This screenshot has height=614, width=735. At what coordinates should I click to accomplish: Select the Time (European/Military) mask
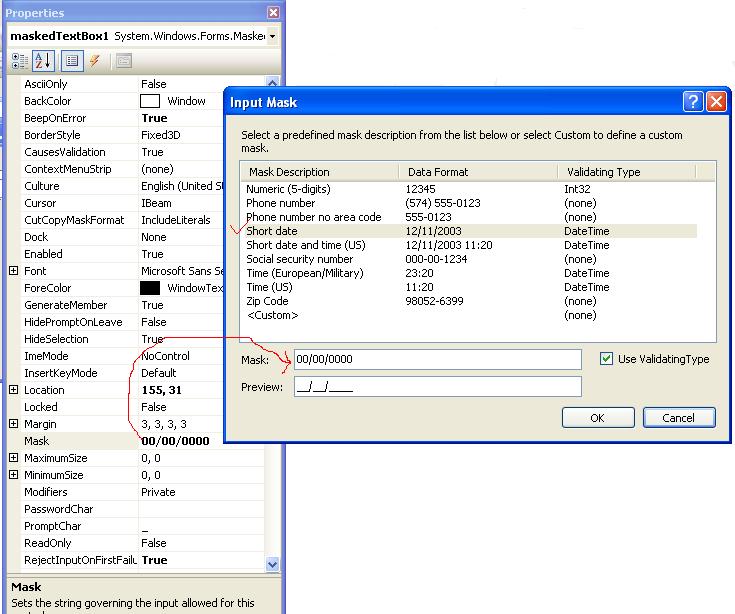tap(469, 273)
